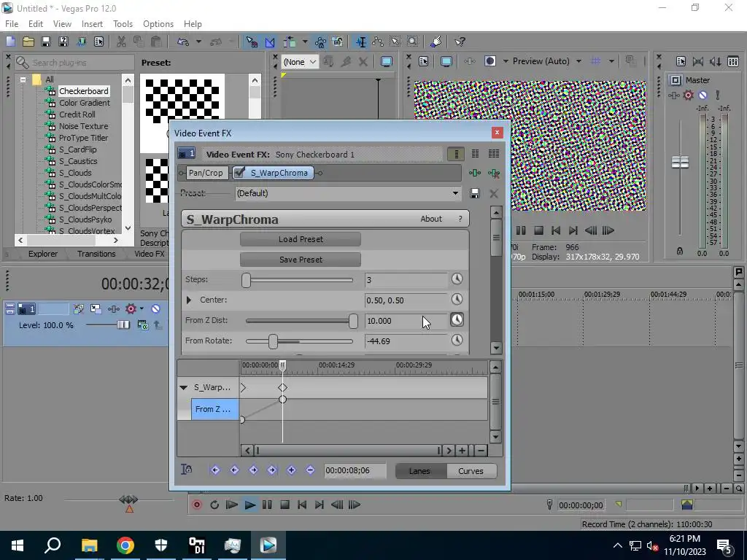
Task: Collapse the S_Warp keyframe lane triangle
Action: pyautogui.click(x=183, y=388)
